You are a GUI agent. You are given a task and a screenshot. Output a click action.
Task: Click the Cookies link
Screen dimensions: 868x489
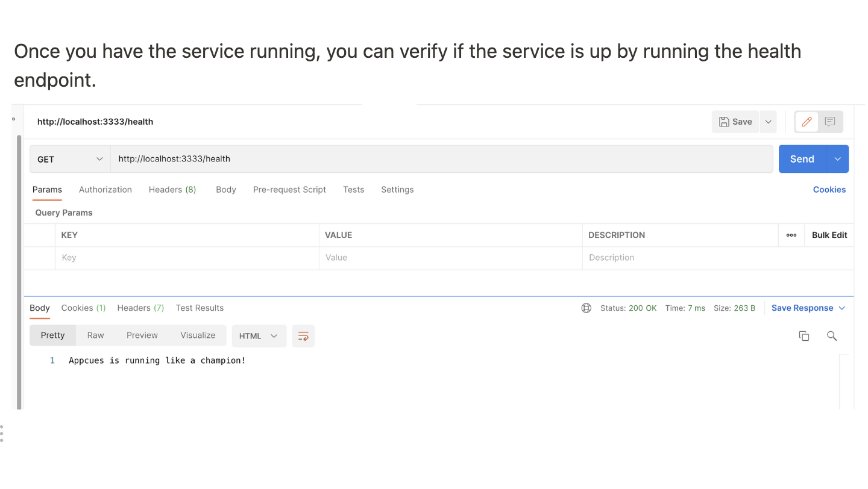[829, 190]
